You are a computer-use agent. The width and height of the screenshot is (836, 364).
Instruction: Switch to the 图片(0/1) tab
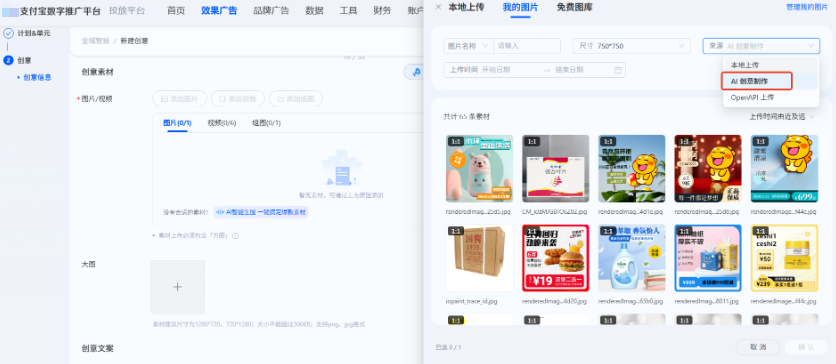[177, 123]
